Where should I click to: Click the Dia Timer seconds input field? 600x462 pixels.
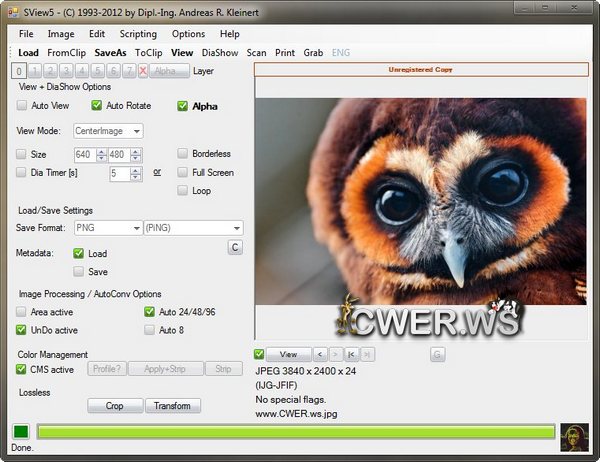pyautogui.click(x=120, y=173)
